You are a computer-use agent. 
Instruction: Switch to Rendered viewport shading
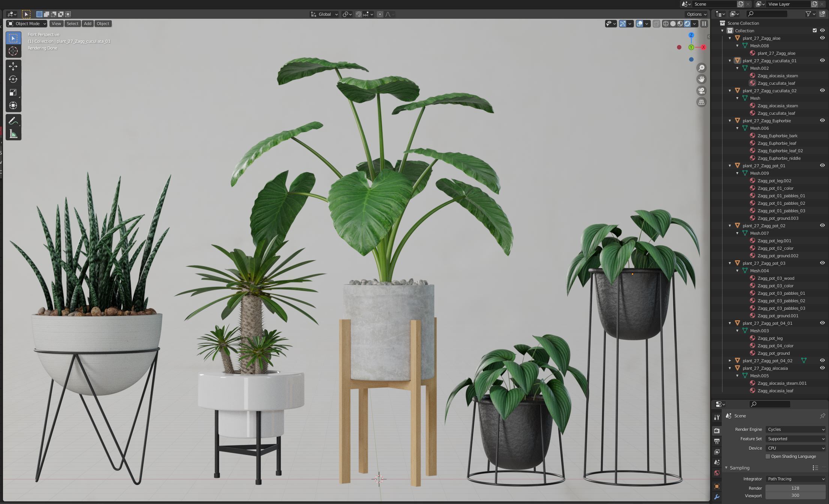point(687,24)
